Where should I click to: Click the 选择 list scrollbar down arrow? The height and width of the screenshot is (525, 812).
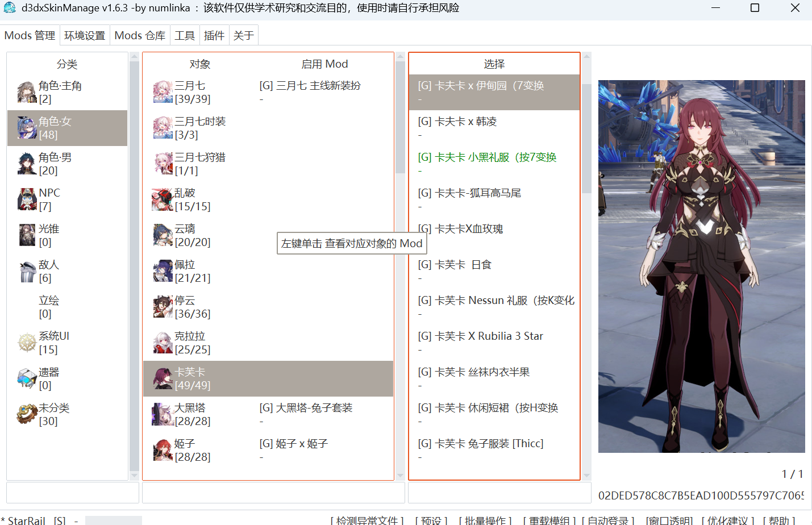click(586, 476)
